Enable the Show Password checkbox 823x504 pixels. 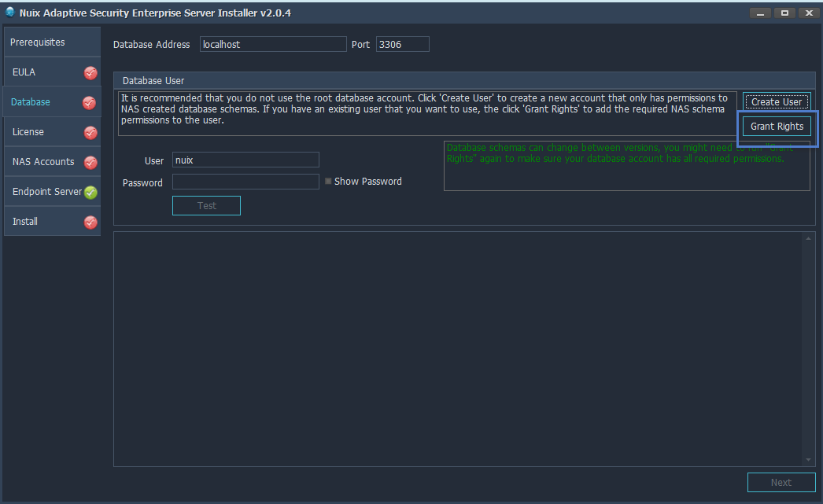(328, 181)
